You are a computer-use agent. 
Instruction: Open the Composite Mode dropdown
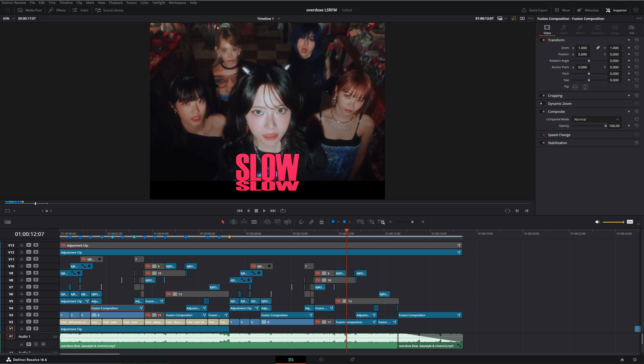596,119
